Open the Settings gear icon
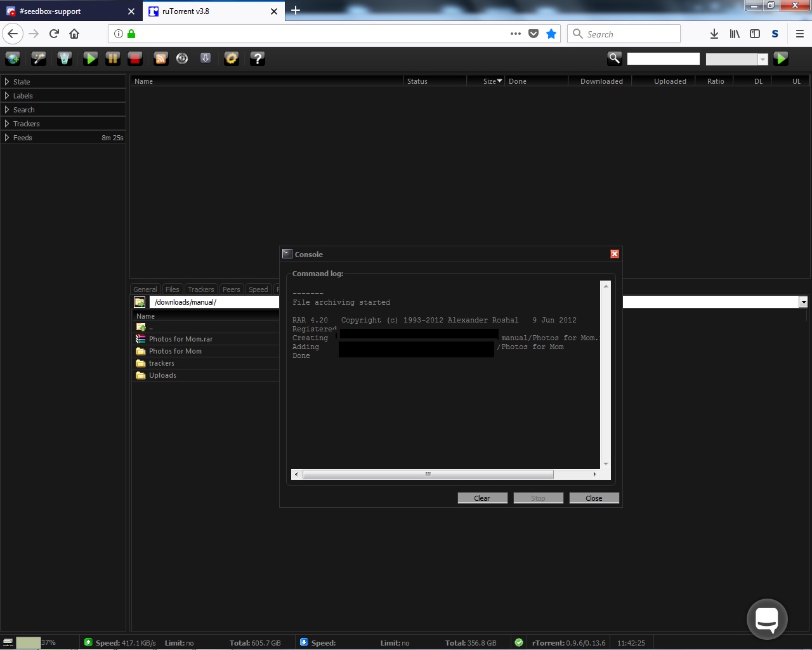This screenshot has width=812, height=650. click(232, 59)
